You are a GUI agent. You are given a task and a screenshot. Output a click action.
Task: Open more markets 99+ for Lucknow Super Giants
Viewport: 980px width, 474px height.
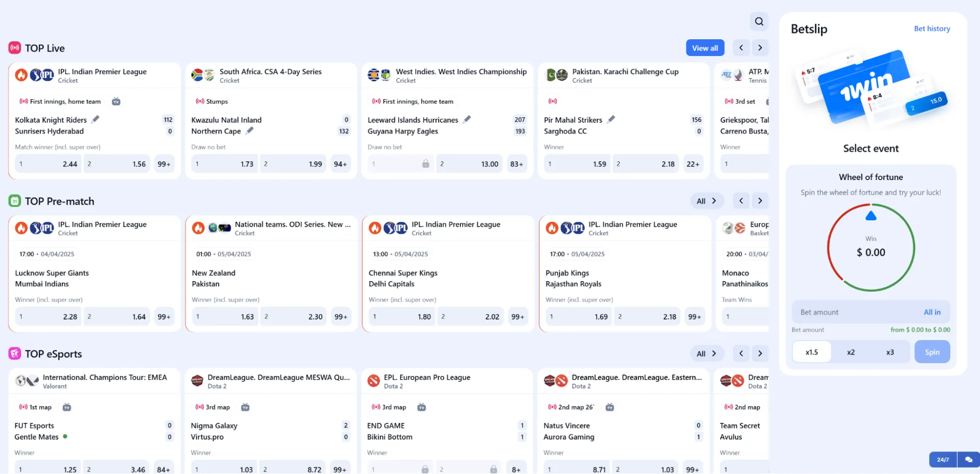164,317
